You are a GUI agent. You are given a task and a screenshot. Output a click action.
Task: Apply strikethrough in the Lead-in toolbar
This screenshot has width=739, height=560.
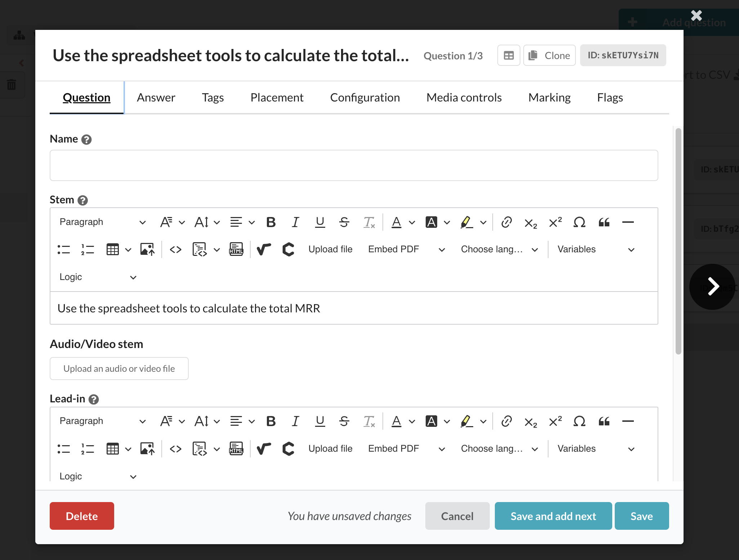click(x=344, y=421)
